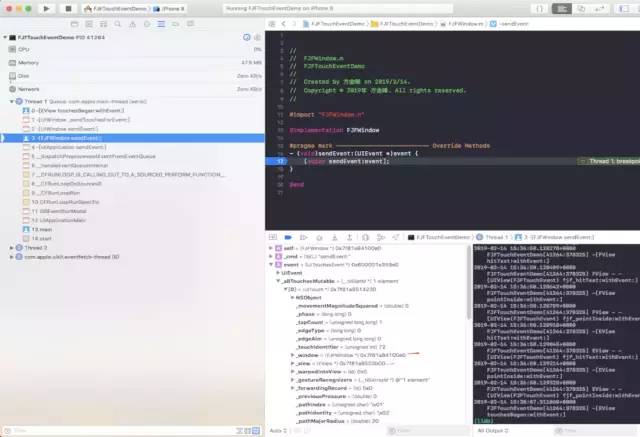This screenshot has height=437, width=640.
Task: Select the Disk gauge row
Action: 132,76
